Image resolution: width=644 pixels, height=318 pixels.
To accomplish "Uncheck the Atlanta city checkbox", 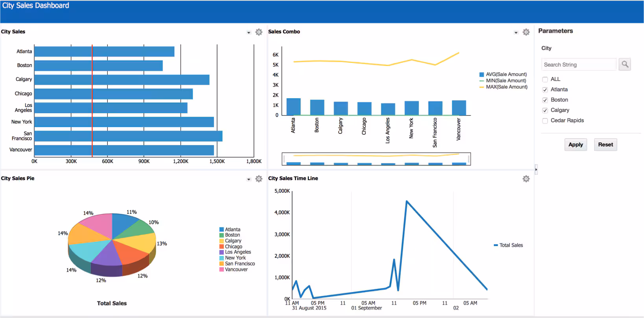I will [545, 90].
